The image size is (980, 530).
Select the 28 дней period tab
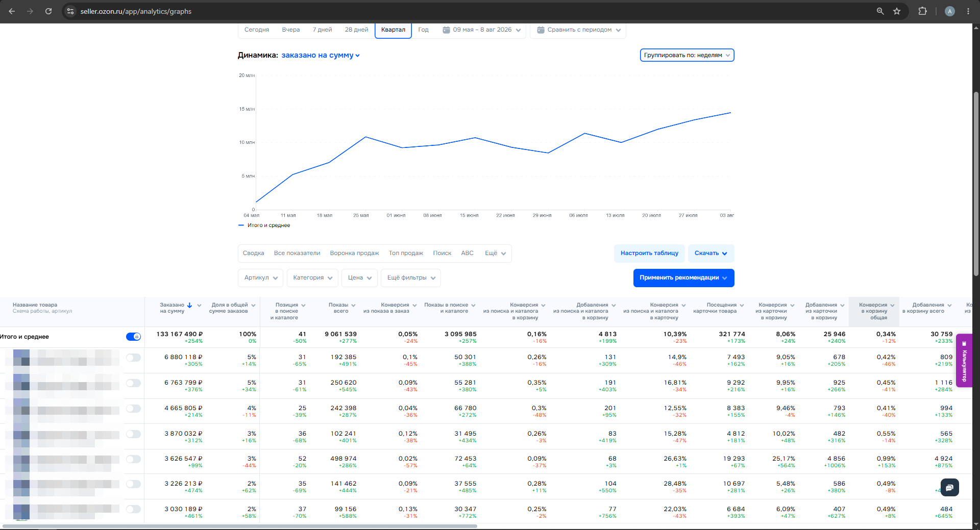(356, 30)
